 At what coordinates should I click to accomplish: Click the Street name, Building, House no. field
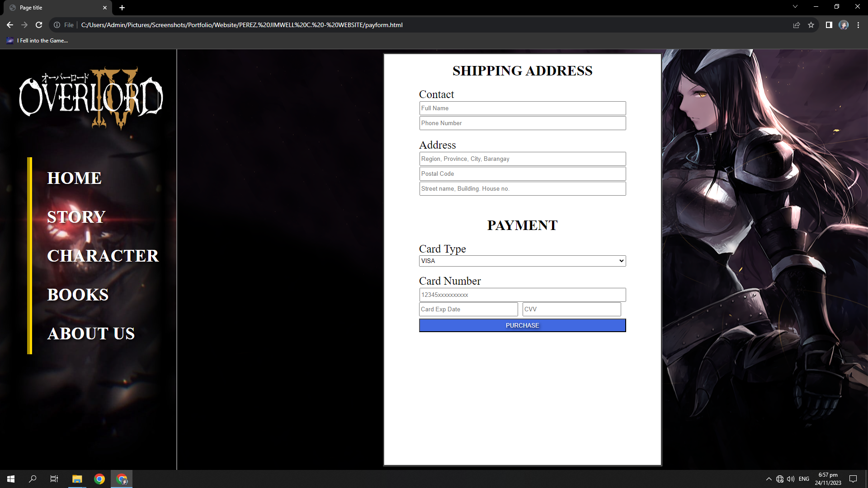coord(523,189)
